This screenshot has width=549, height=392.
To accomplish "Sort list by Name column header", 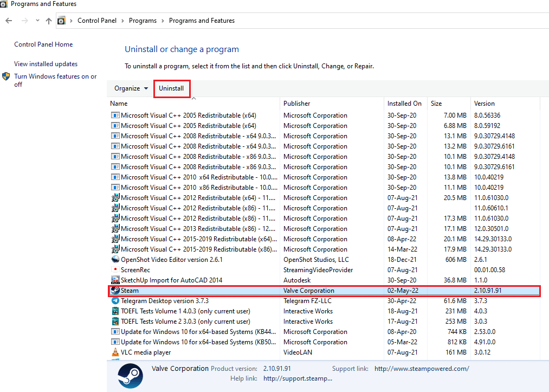I will pos(119,104).
